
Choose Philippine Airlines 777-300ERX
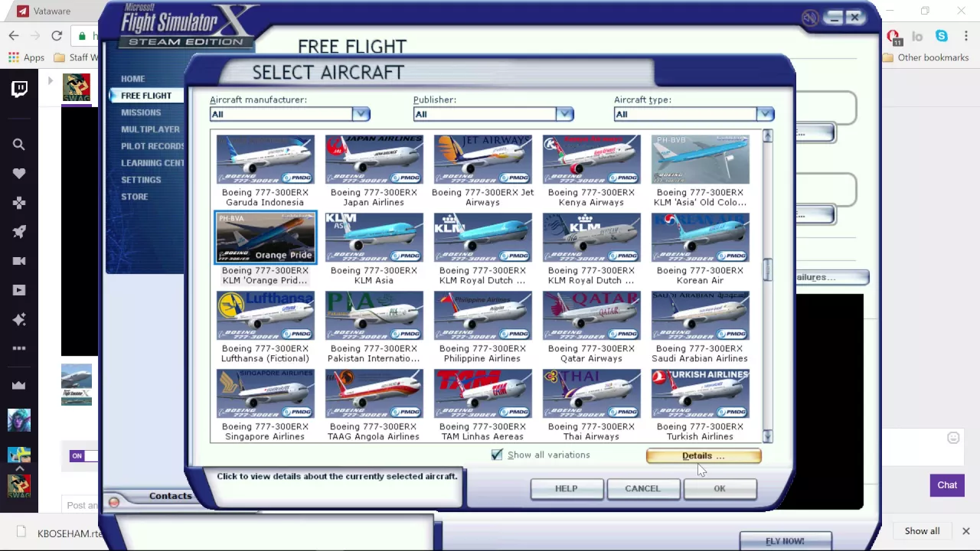482,316
